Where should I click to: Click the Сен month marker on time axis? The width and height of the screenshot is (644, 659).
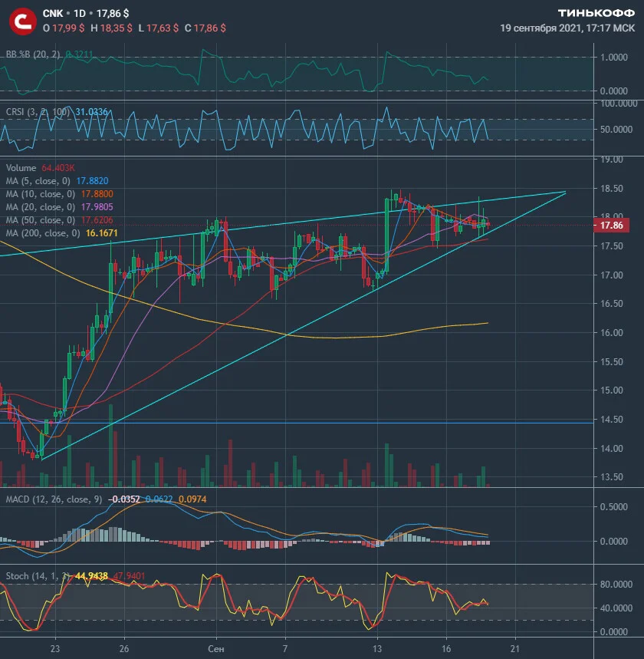(x=216, y=648)
